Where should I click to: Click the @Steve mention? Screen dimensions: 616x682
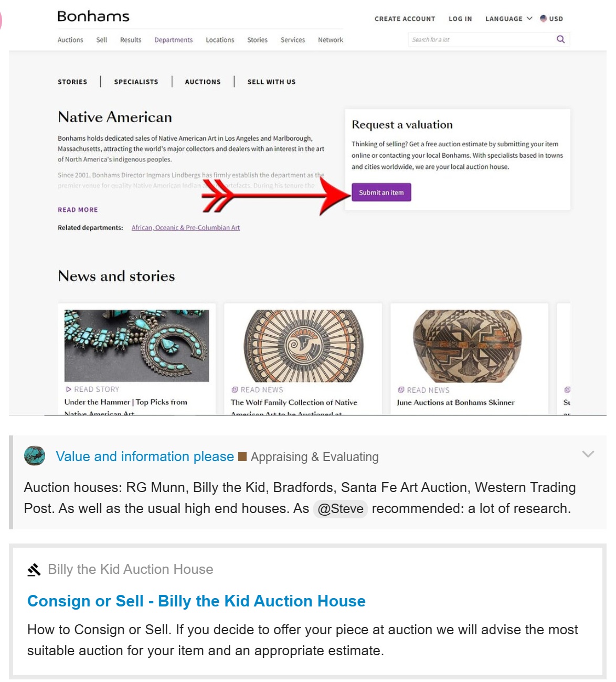coord(341,509)
